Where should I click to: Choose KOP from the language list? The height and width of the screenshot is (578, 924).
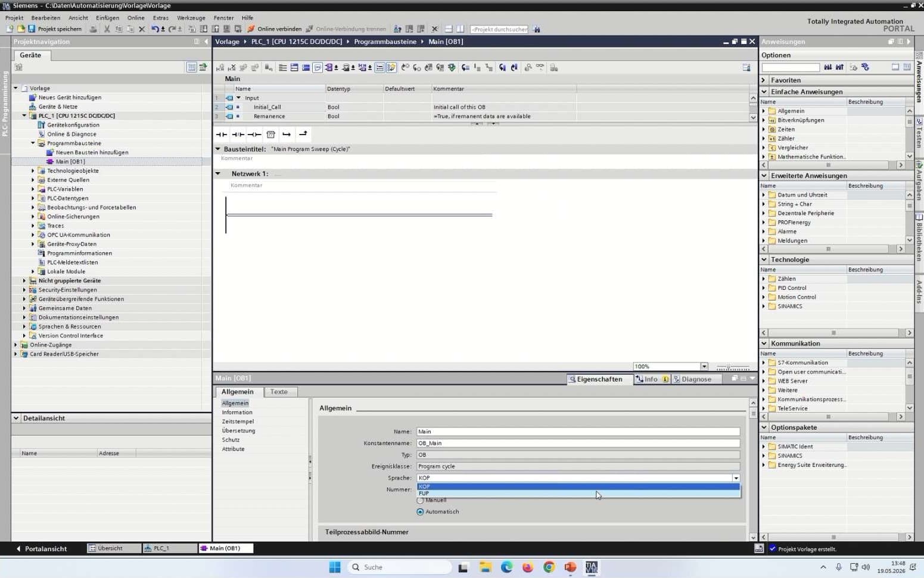tap(578, 486)
